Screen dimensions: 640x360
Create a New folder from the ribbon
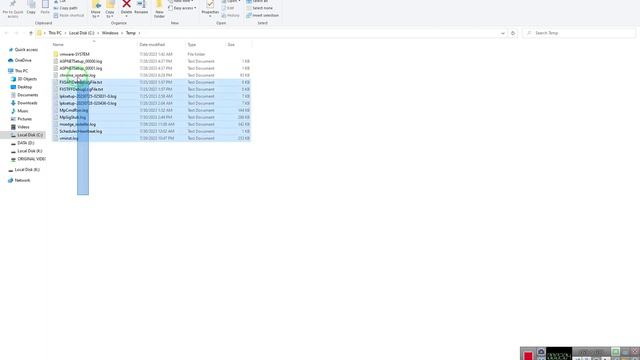(160, 9)
